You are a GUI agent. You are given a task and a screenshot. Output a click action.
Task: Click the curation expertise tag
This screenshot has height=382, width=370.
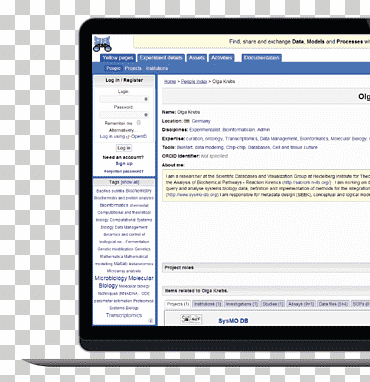194,139
